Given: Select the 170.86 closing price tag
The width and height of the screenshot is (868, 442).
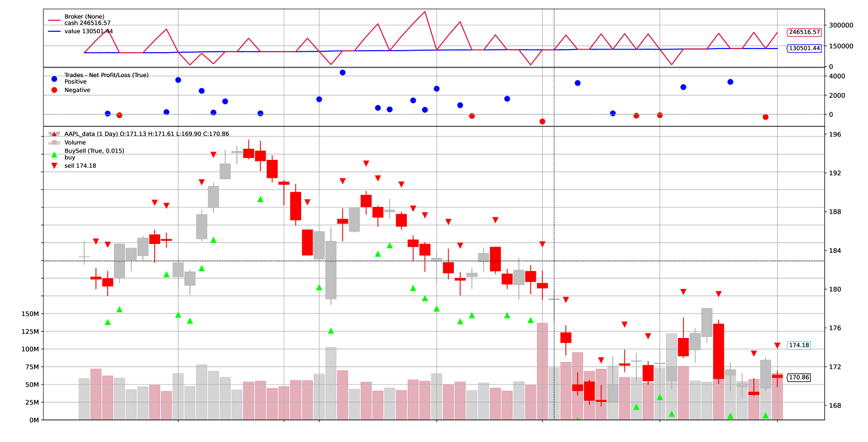Looking at the screenshot, I should pos(798,377).
